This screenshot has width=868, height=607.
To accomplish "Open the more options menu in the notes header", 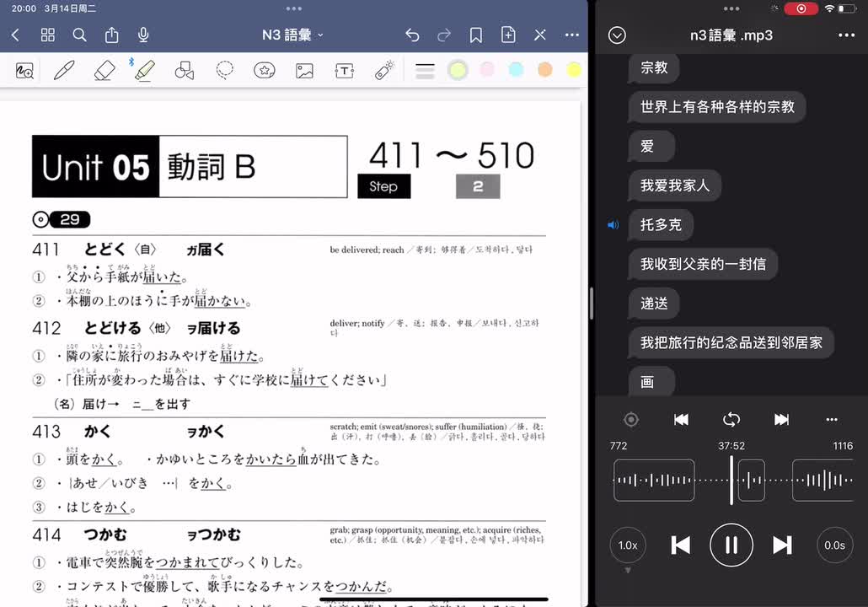I will click(572, 35).
